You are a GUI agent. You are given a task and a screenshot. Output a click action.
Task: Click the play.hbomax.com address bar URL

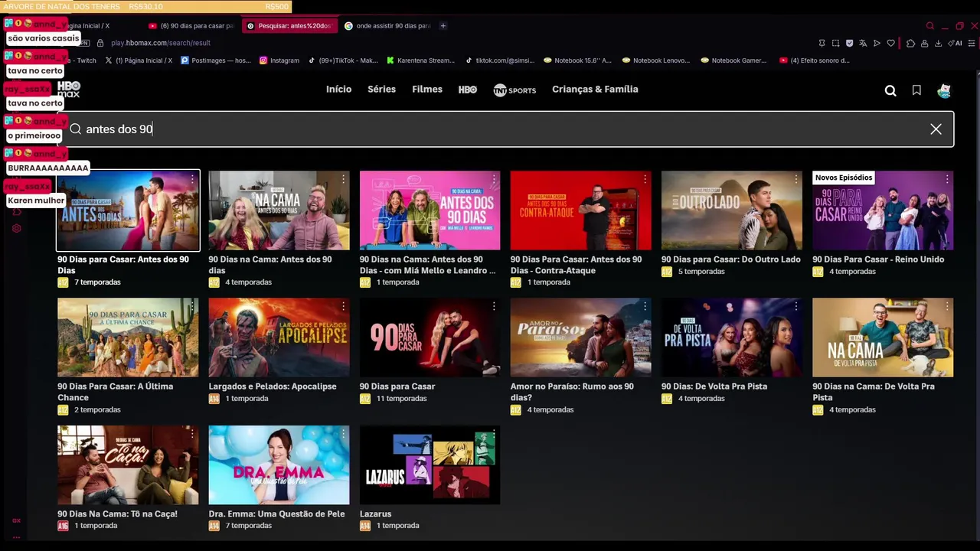point(160,43)
